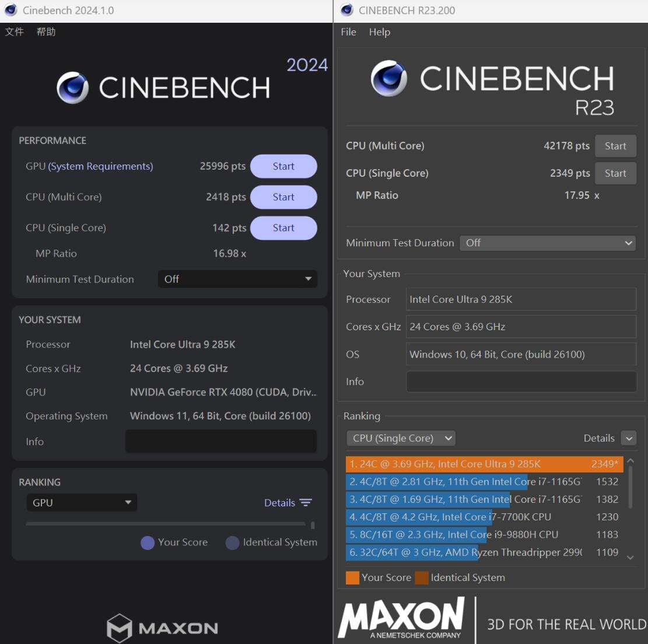This screenshot has height=644, width=648.
Task: Open Minimum Test Duration dropdown in Cinebench 2024
Action: click(x=237, y=279)
